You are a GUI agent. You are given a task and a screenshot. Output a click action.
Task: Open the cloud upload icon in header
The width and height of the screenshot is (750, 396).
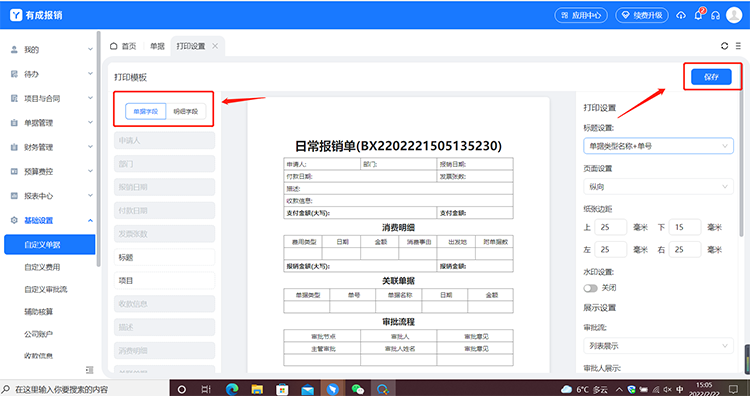click(x=681, y=15)
